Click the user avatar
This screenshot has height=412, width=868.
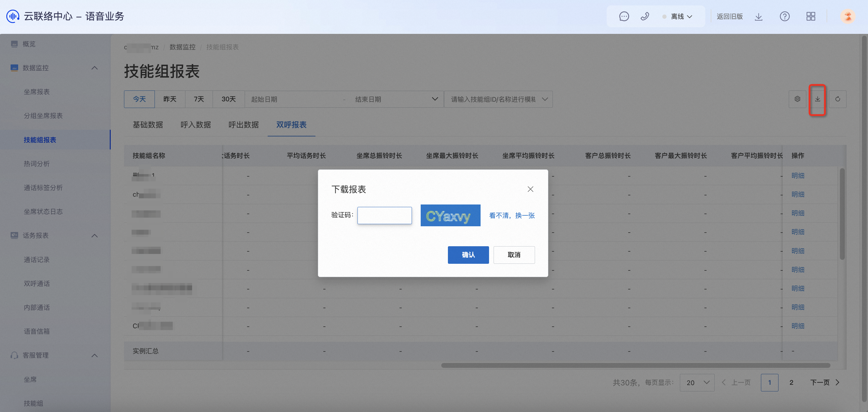(847, 16)
